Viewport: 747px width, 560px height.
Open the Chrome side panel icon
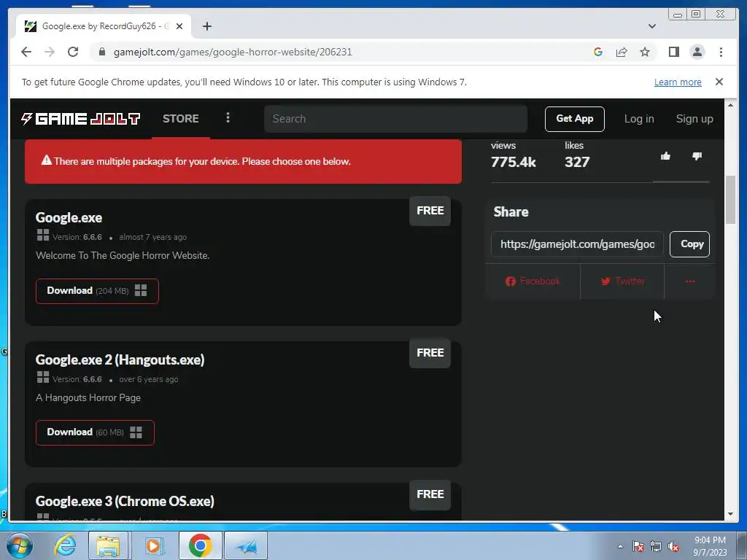(673, 52)
